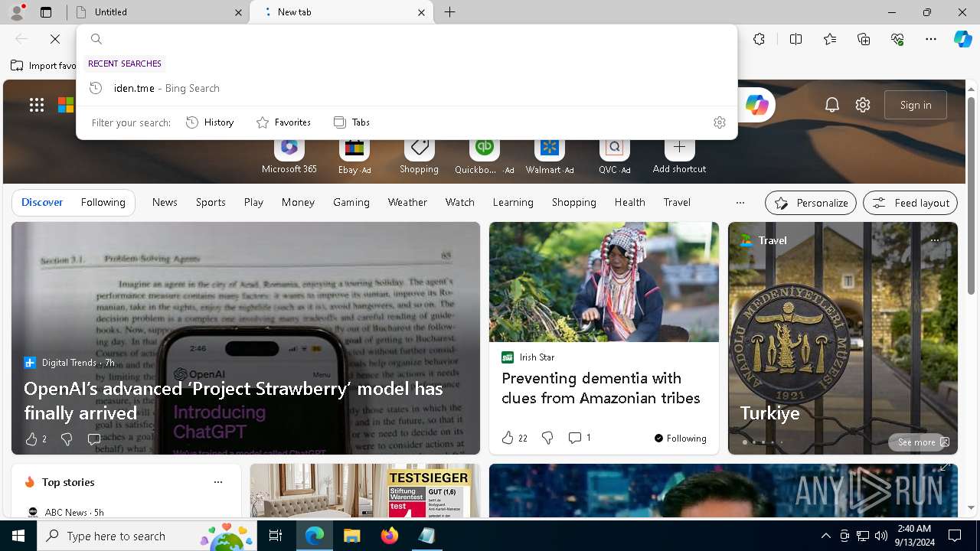Click the Sign in button
This screenshot has height=551, width=980.
tap(916, 105)
